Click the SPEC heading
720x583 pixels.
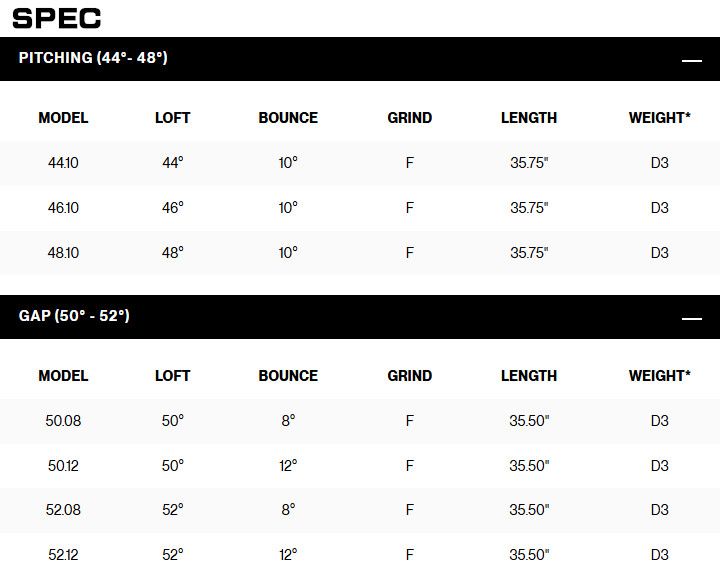pos(57,18)
